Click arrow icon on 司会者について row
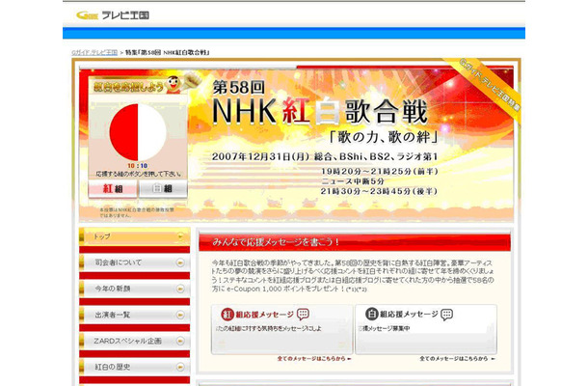The height and width of the screenshot is (386, 588). 180,262
